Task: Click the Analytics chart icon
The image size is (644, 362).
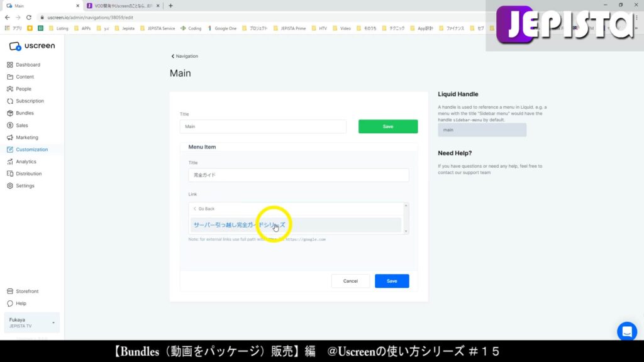Action: coord(10,162)
